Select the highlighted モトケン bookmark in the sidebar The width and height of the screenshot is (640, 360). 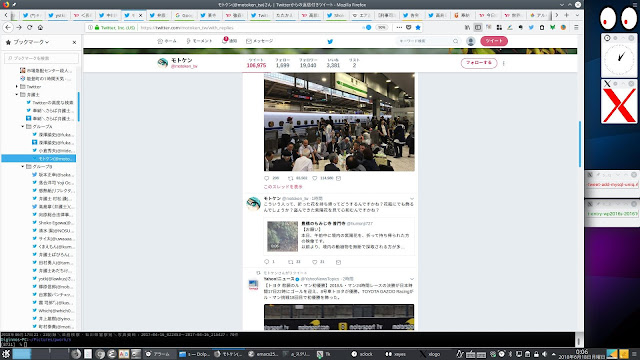[x=39, y=158]
